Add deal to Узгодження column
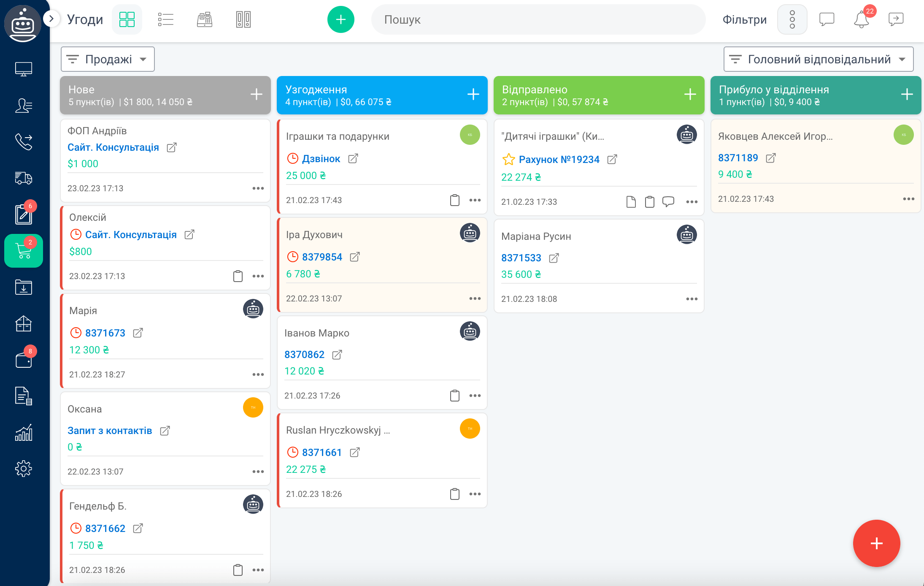924x586 pixels. click(x=473, y=95)
